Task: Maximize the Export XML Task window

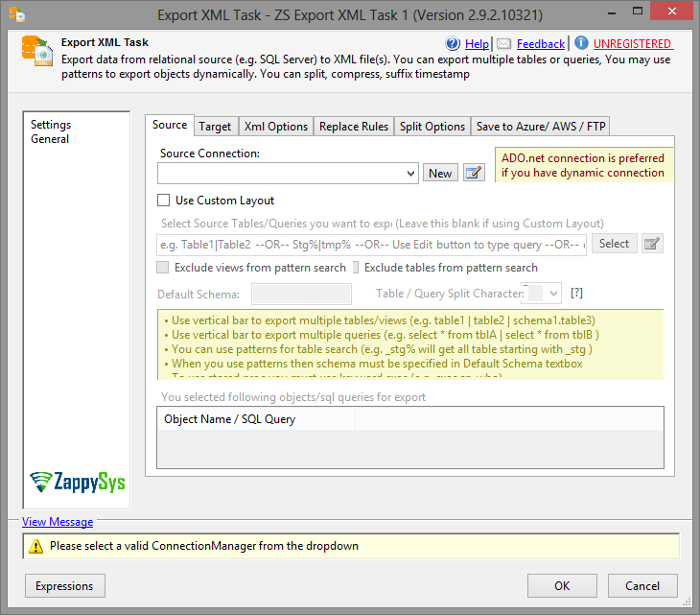Action: (638, 12)
